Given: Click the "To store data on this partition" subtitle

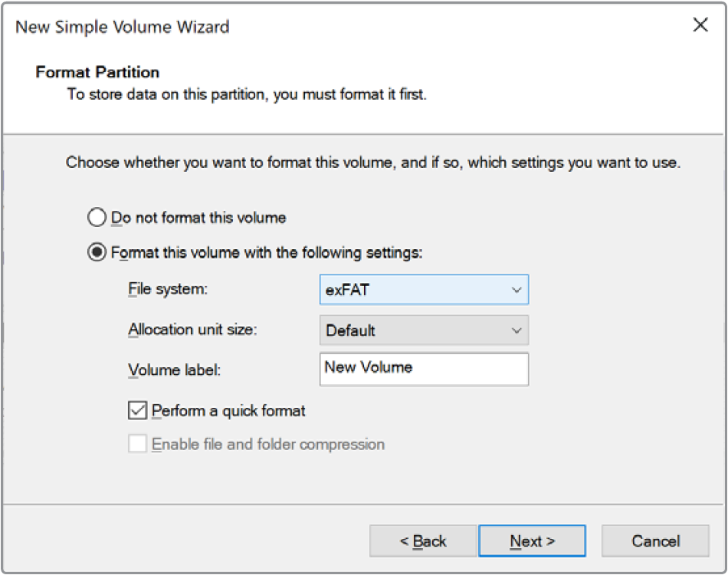Looking at the screenshot, I should [x=245, y=95].
